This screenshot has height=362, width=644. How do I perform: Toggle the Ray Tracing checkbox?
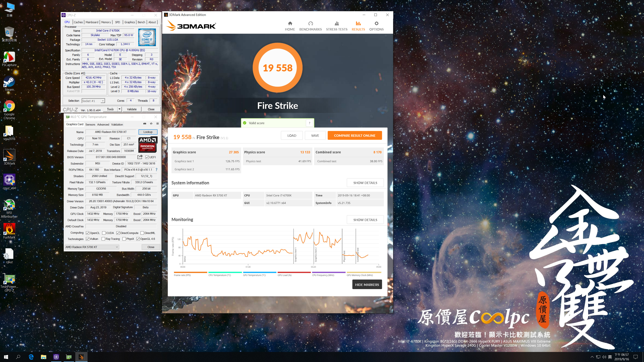pyautogui.click(x=103, y=239)
